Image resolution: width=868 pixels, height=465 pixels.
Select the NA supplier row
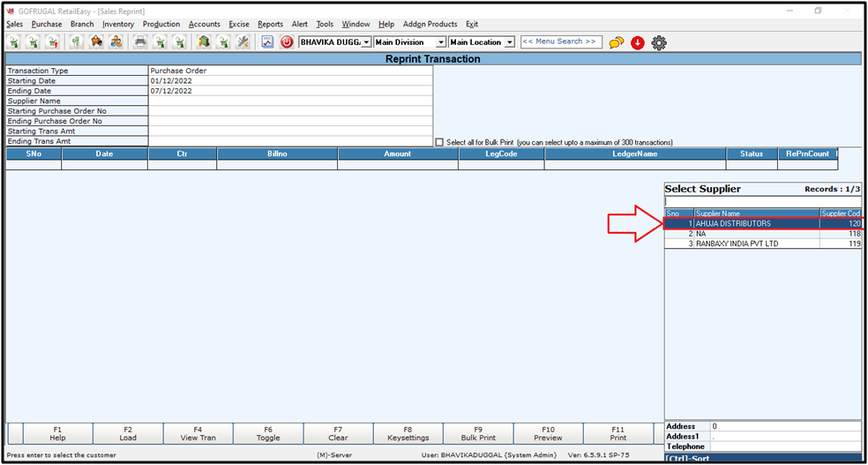click(x=763, y=234)
